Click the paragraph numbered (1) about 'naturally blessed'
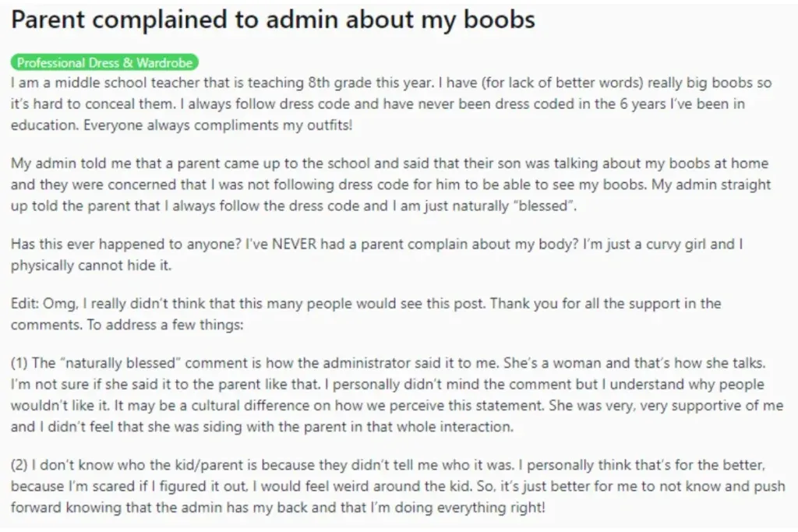This screenshot has height=532, width=798. click(x=397, y=395)
